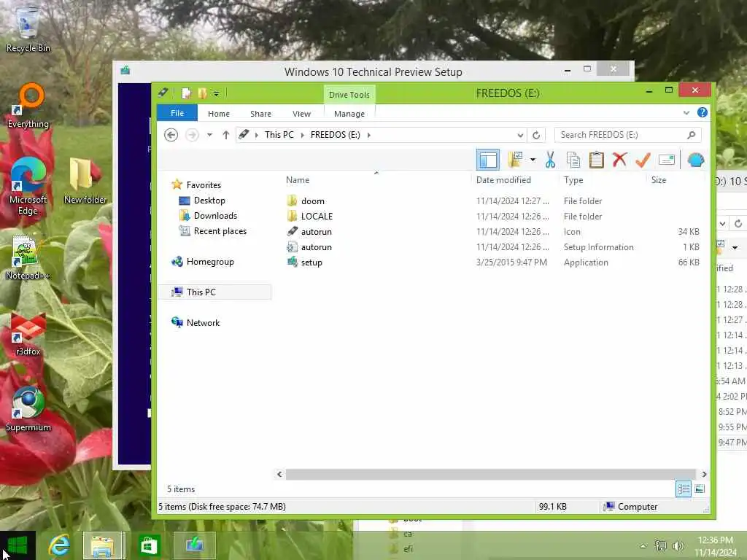Click the red X Delete icon
This screenshot has height=560, width=747.
pos(619,160)
